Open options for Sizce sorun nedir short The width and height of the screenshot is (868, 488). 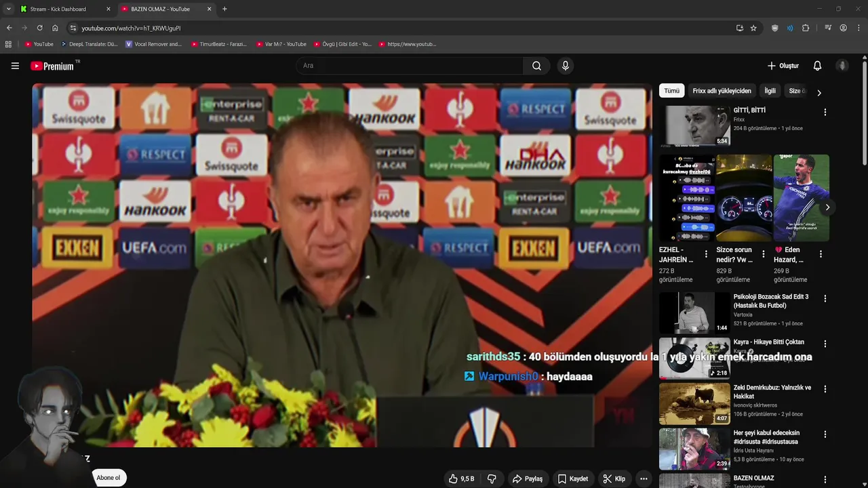(764, 254)
